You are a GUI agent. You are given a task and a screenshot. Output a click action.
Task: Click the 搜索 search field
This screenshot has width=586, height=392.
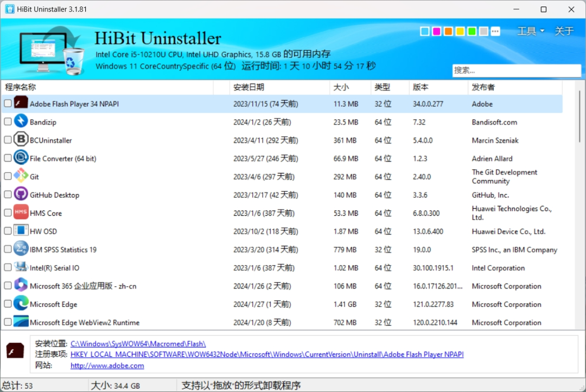(x=517, y=70)
